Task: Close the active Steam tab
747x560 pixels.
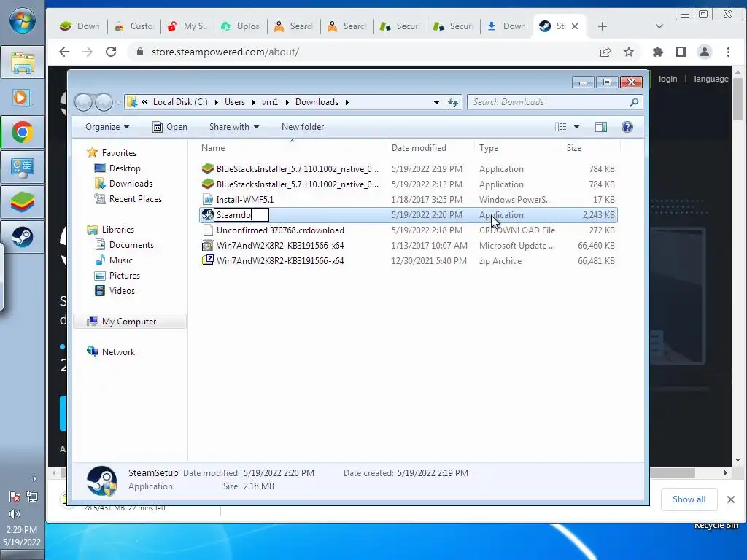Action: pos(575,26)
